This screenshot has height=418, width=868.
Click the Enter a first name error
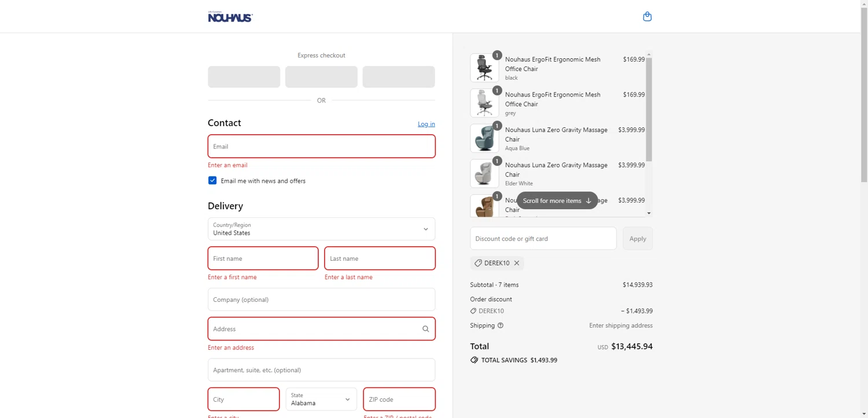click(232, 278)
